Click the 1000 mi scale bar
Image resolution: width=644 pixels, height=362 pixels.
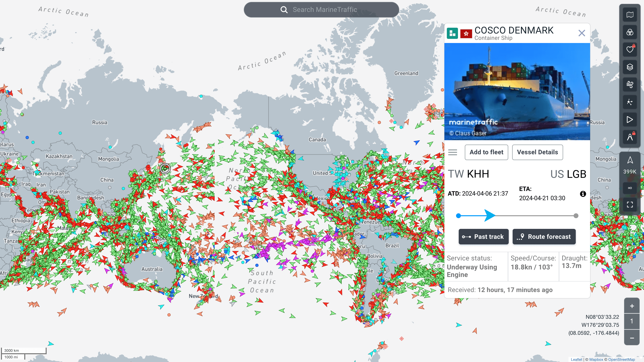13,357
